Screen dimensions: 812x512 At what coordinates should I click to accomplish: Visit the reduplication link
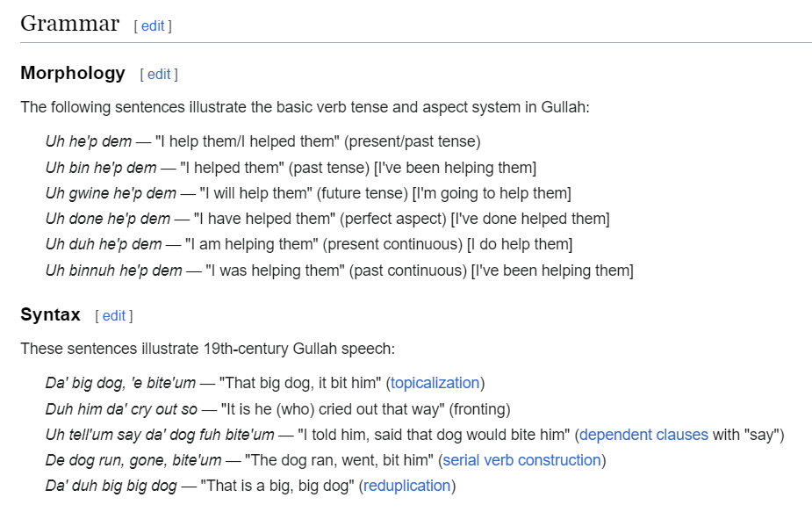(406, 485)
